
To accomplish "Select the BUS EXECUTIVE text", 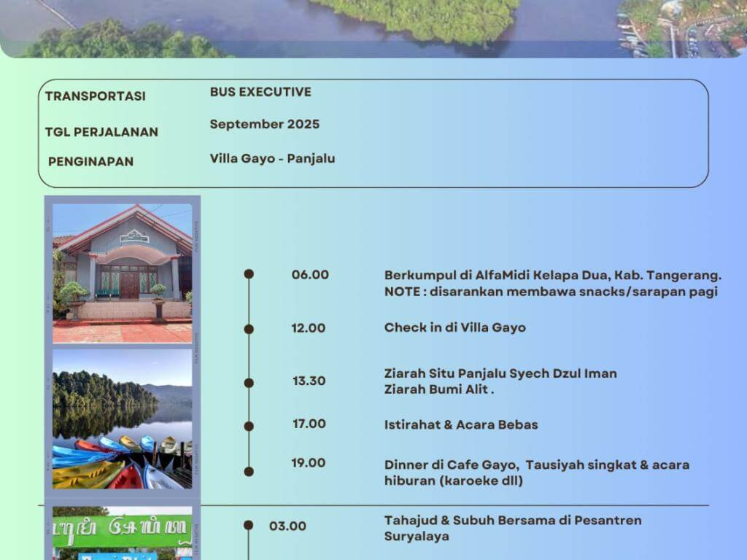I will (260, 92).
